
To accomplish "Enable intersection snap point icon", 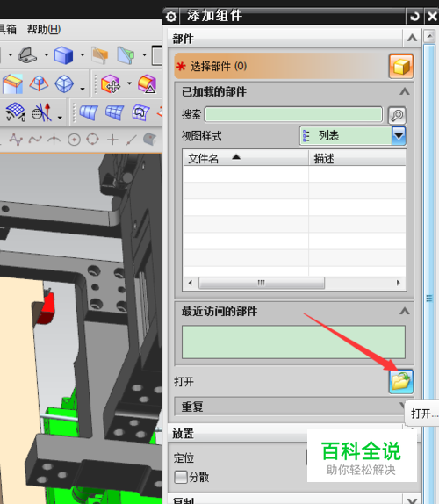I will pyautogui.click(x=54, y=140).
